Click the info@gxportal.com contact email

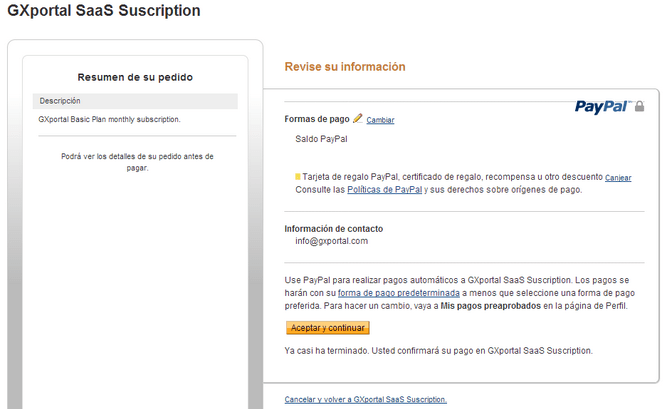pos(332,241)
